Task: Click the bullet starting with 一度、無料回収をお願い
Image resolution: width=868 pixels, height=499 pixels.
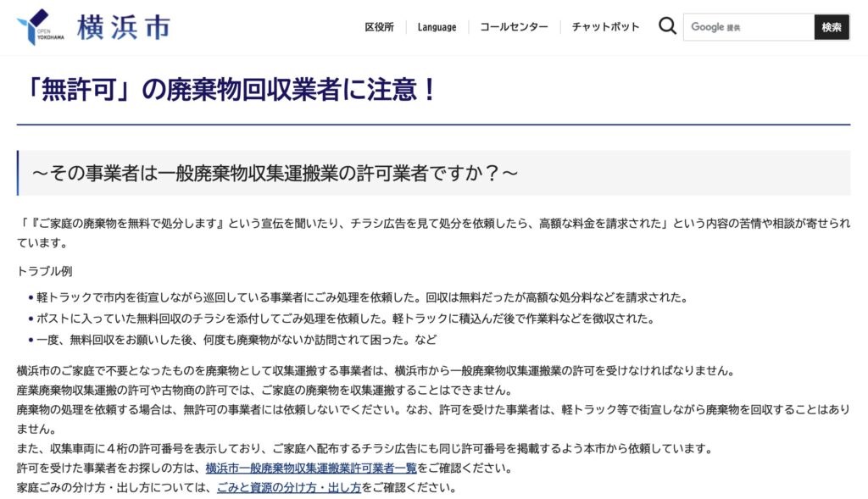Action: click(x=236, y=340)
